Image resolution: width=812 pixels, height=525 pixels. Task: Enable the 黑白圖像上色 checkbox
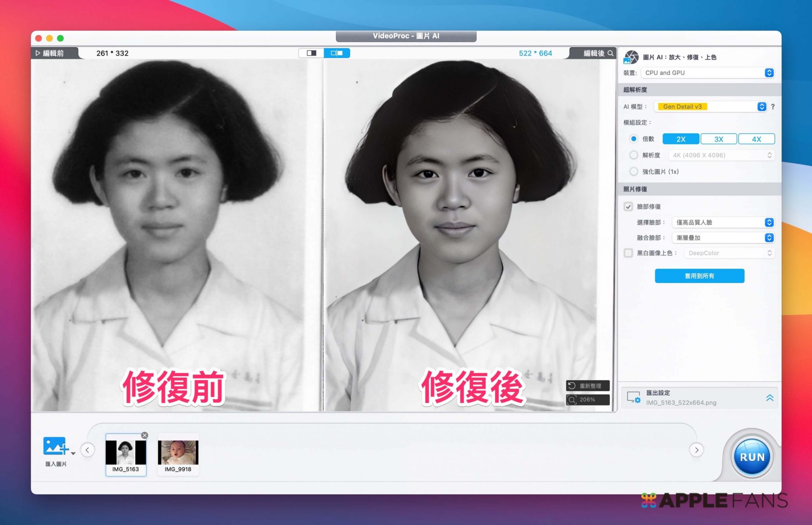tap(628, 253)
